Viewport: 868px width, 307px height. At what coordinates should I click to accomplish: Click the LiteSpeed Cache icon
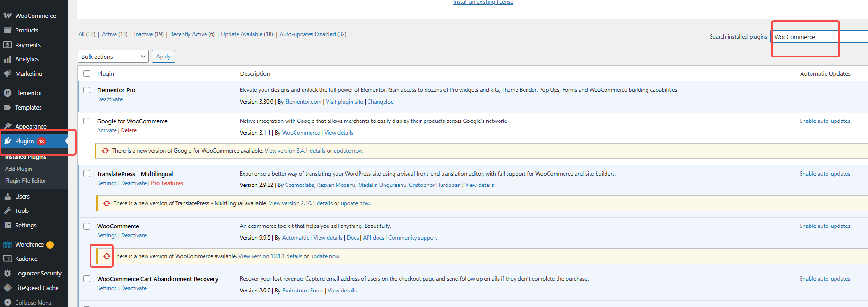coord(8,288)
